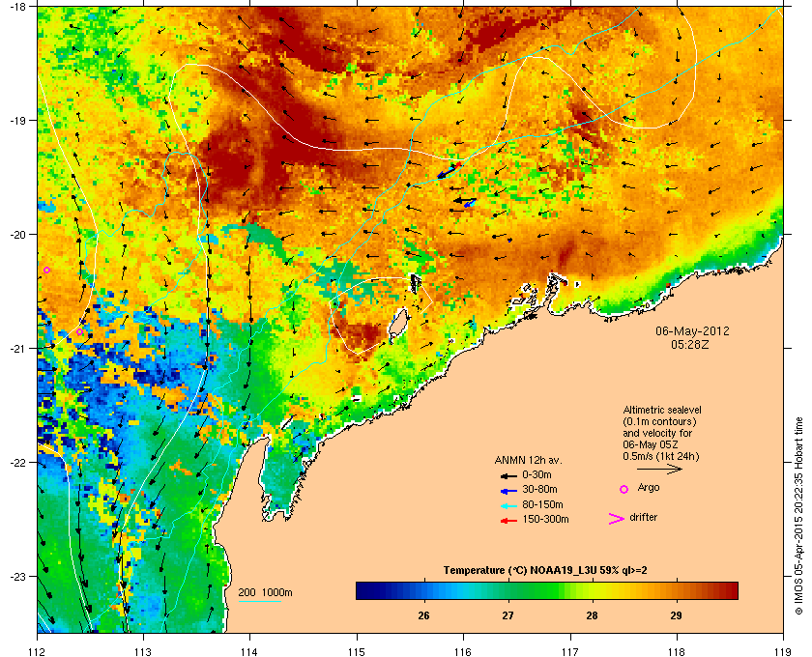Click the 200 1000m scale label
Image resolution: width=812 pixels, height=657 pixels.
[265, 593]
